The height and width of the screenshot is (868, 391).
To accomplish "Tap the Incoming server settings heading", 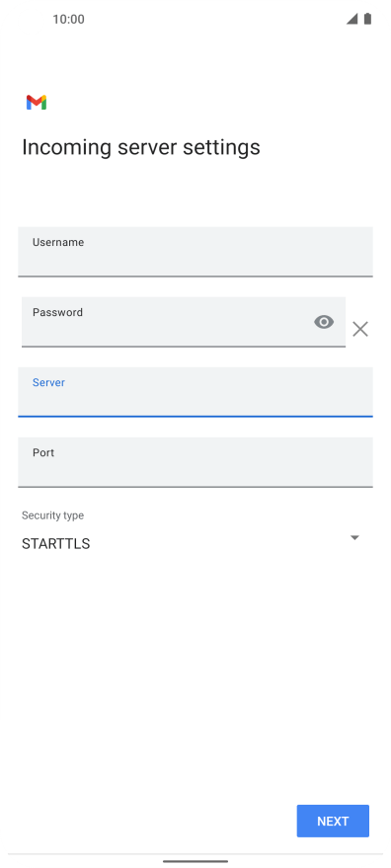I will click(x=140, y=147).
